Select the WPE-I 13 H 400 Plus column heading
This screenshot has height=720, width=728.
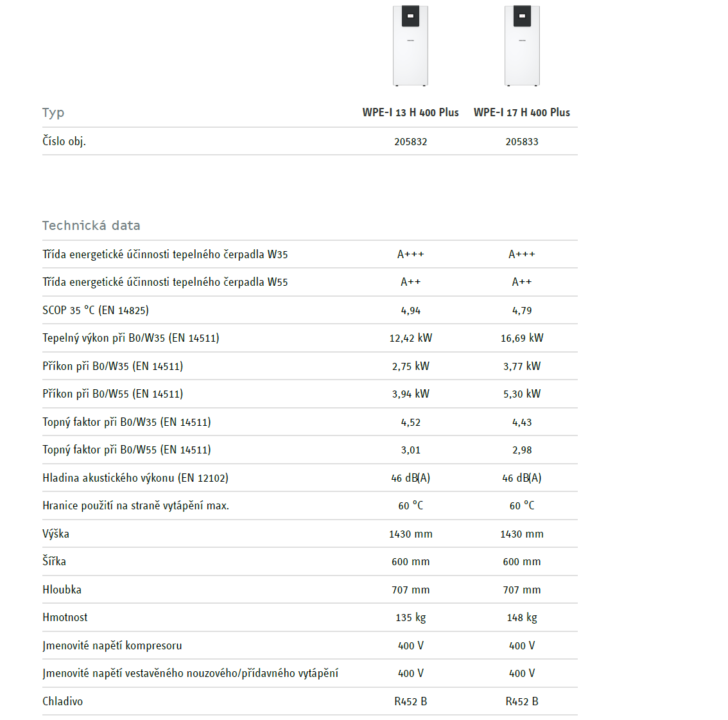pyautogui.click(x=410, y=112)
